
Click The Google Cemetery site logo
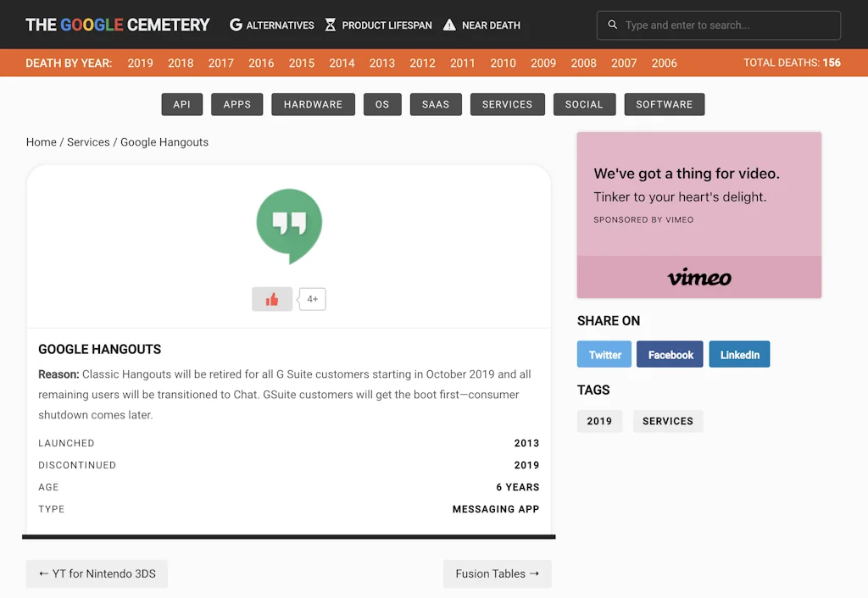coord(117,25)
